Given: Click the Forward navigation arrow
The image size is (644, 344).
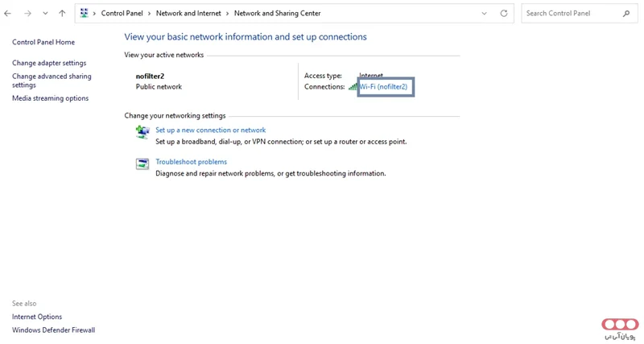Looking at the screenshot, I should tap(27, 14).
